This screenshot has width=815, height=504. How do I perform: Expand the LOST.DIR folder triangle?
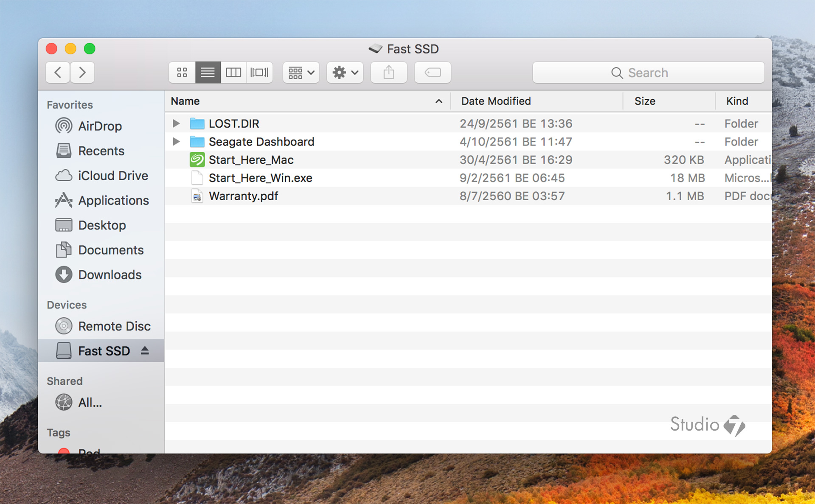pyautogui.click(x=176, y=123)
